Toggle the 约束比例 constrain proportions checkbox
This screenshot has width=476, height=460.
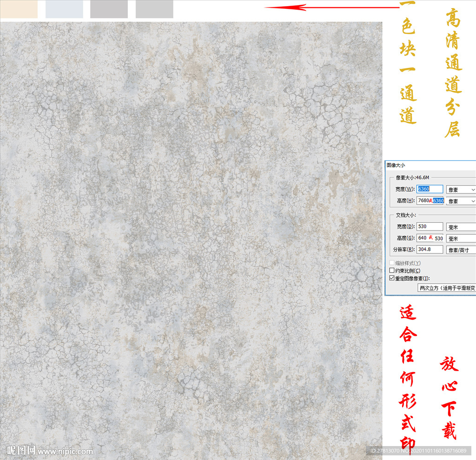point(392,270)
